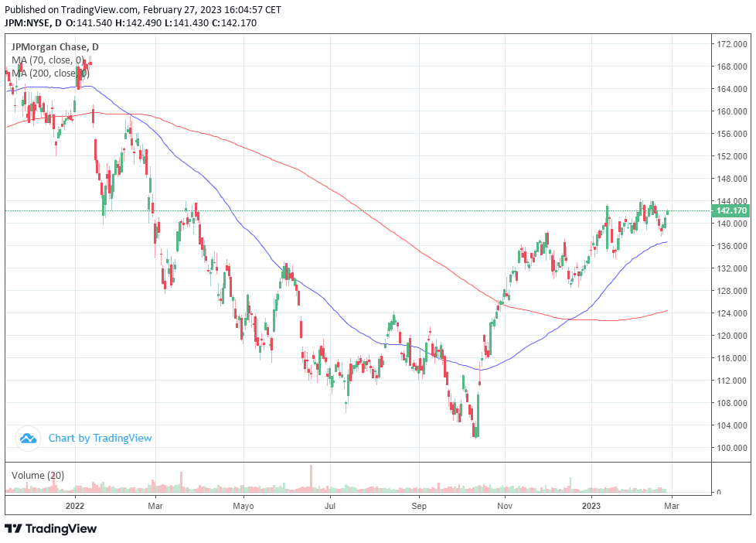Click the 'Mar' label after 2023 on time axis
This screenshot has height=543, width=756.
coord(672,506)
